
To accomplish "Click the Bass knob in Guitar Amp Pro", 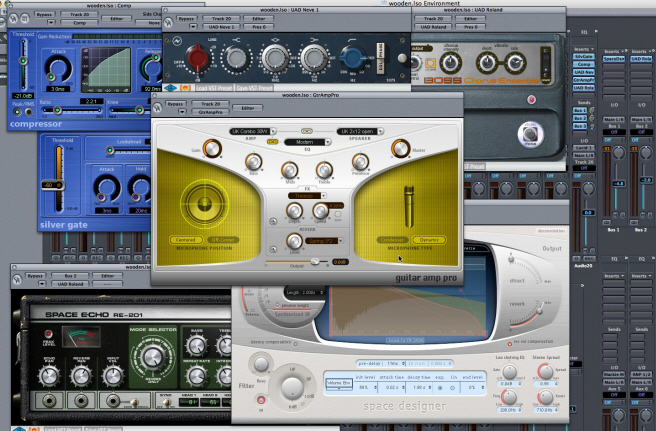I will [x=253, y=162].
